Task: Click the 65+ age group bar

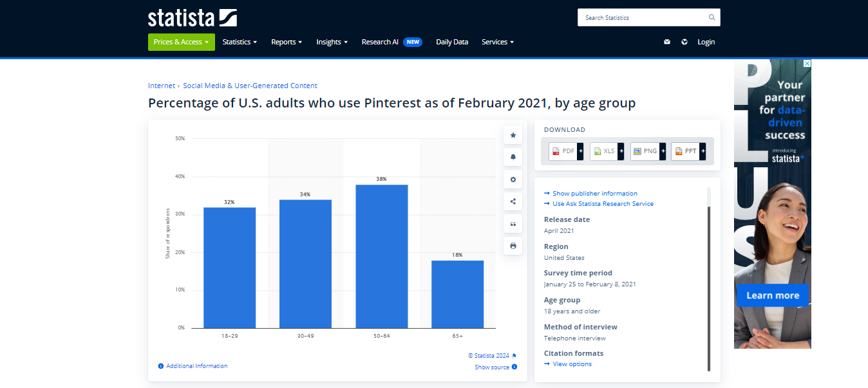Action: click(x=457, y=294)
